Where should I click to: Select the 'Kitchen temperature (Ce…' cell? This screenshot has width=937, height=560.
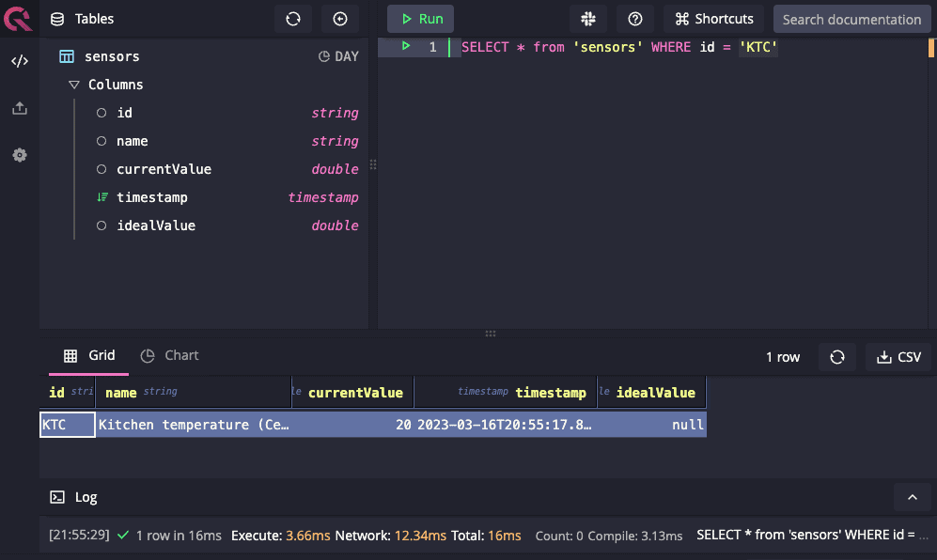(194, 425)
